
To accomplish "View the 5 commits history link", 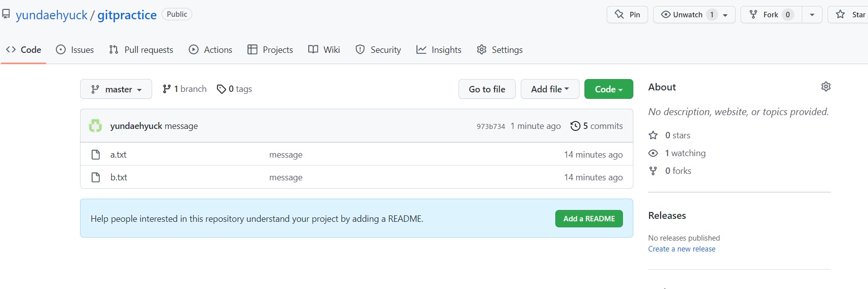I will point(597,126).
